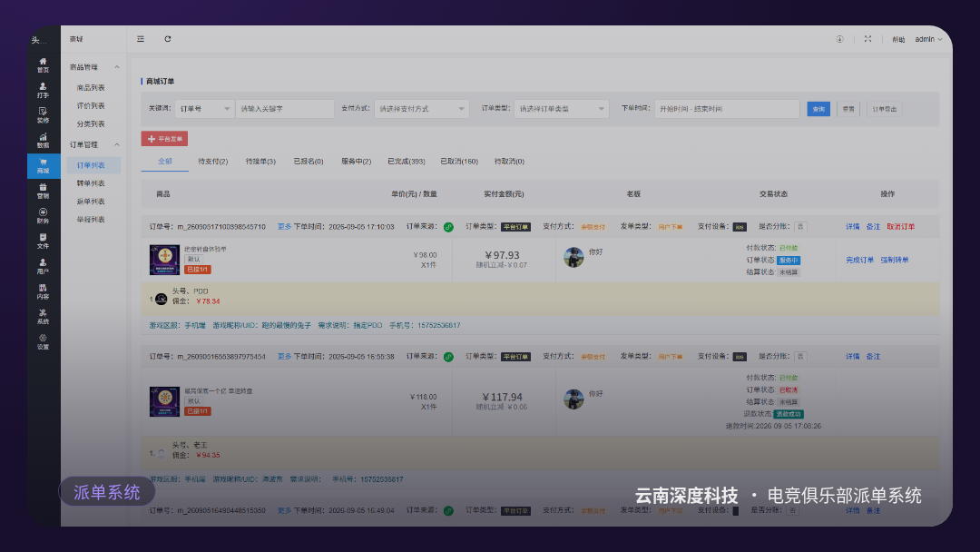The image size is (980, 552).
Task: Open the 订单号 keyword type dropdown
Action: 204,109
